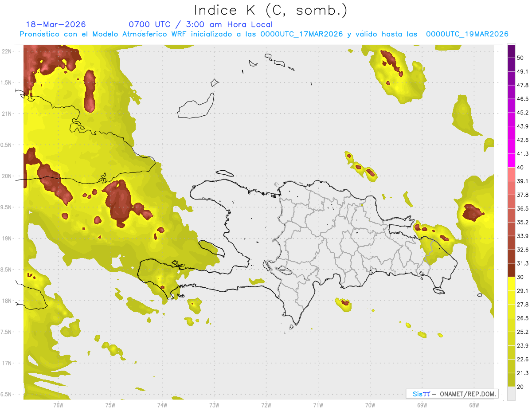Click the '25.2' value on the color scale
The image size is (532, 411).
coord(523,332)
